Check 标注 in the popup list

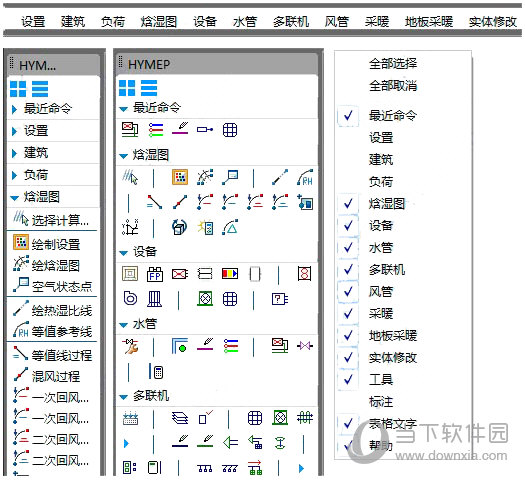(x=381, y=401)
